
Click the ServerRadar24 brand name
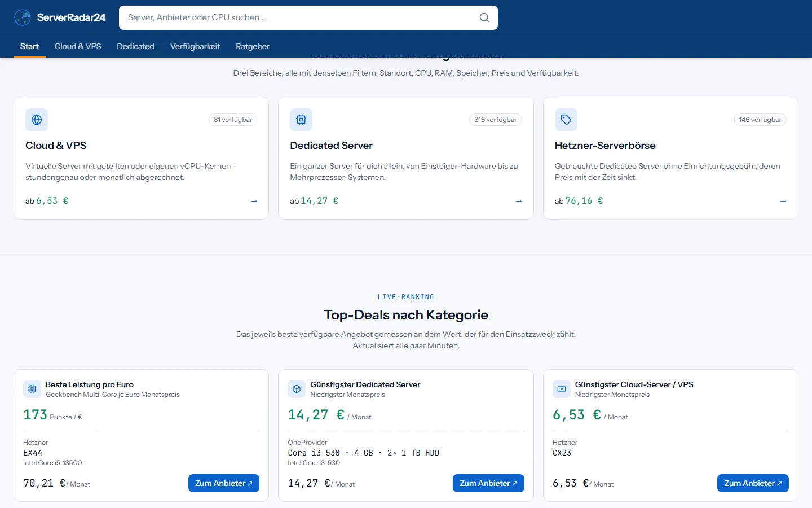pyautogui.click(x=72, y=17)
